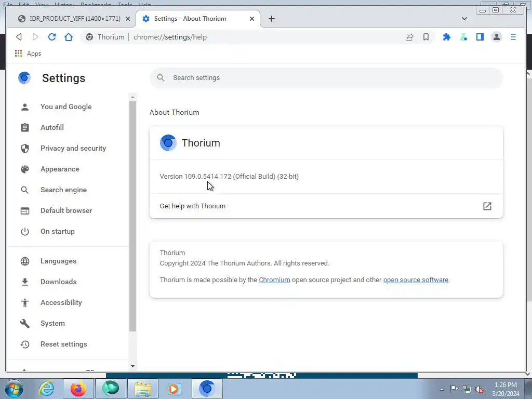This screenshot has width=532, height=399.
Task: Launch Firefox from the taskbar
Action: click(78, 389)
